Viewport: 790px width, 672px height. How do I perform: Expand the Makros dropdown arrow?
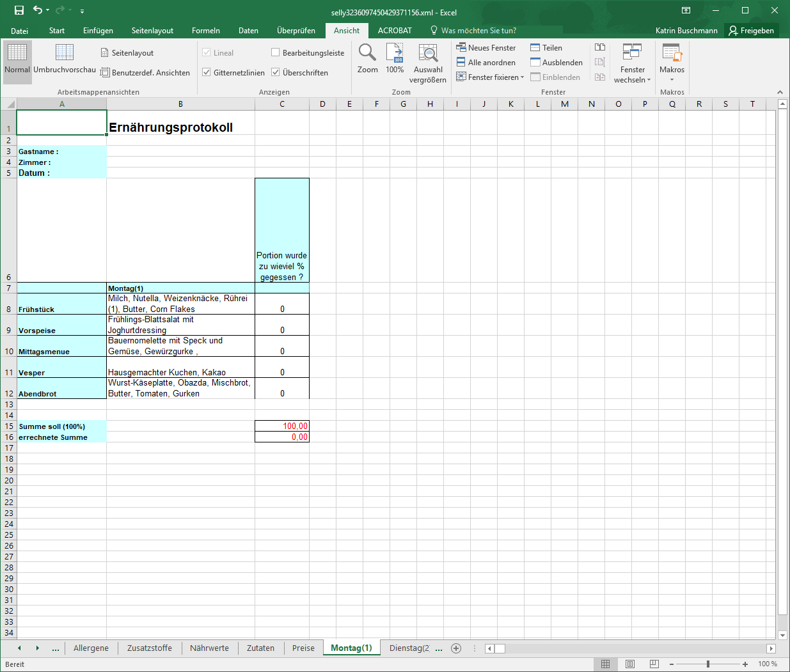click(x=672, y=80)
